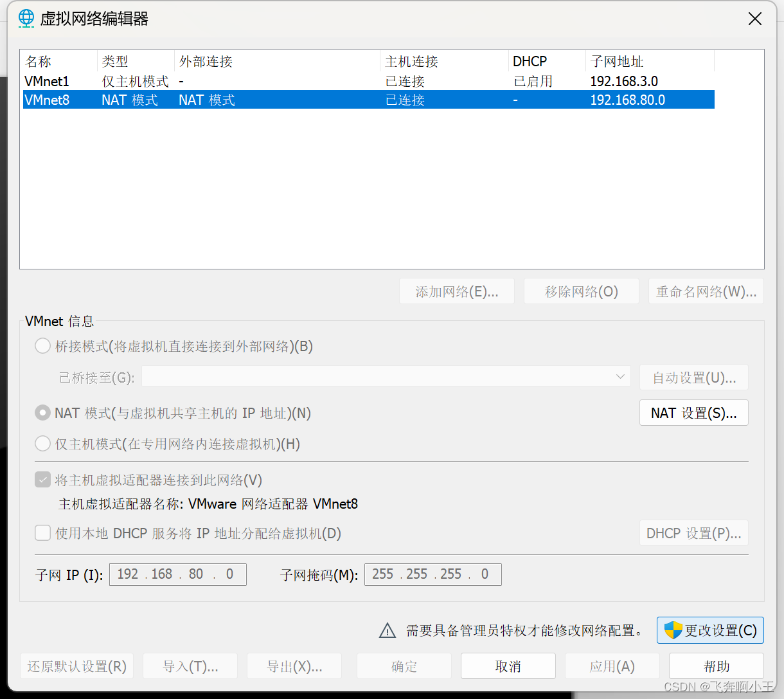
Task: Enable the 使用本地 DHCP 服务 checkbox
Action: click(x=42, y=532)
